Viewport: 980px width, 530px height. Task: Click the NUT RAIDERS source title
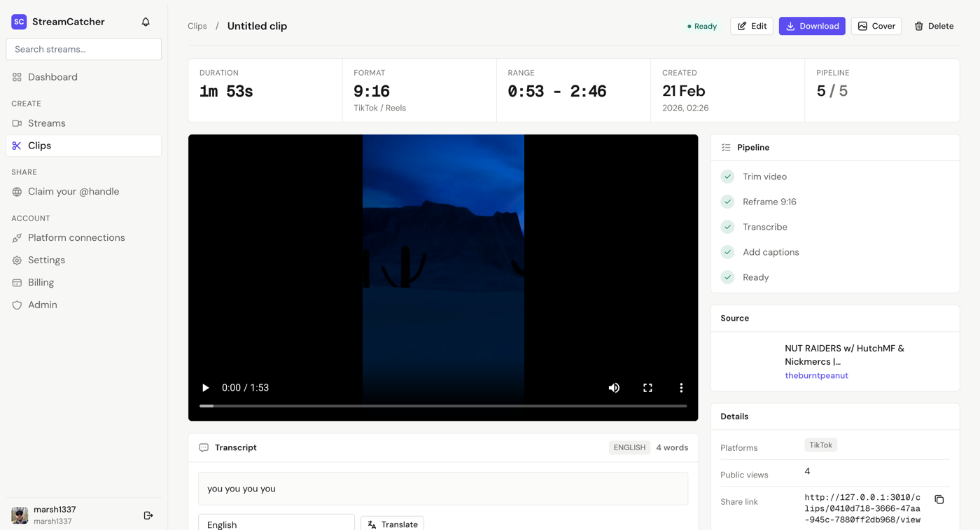coord(845,355)
